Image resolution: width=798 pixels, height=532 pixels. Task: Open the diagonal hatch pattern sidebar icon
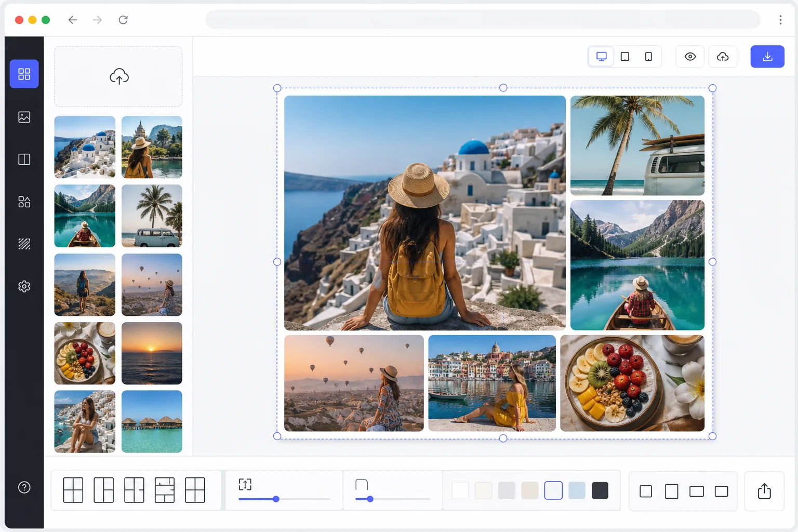pos(24,244)
